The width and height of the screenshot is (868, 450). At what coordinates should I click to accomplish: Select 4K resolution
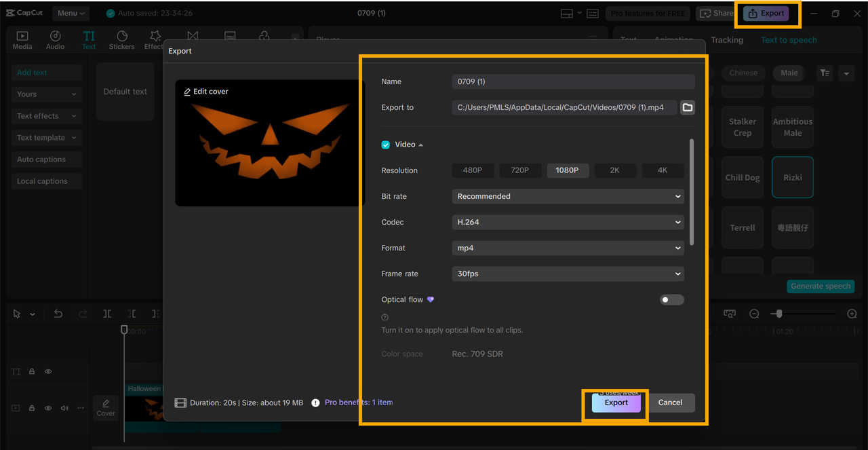coord(663,170)
